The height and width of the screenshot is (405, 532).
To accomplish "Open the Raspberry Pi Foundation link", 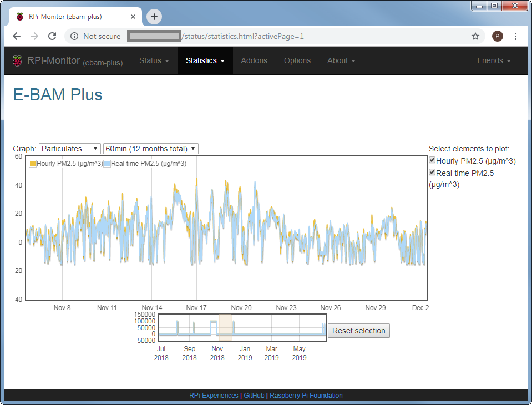I will [x=306, y=396].
